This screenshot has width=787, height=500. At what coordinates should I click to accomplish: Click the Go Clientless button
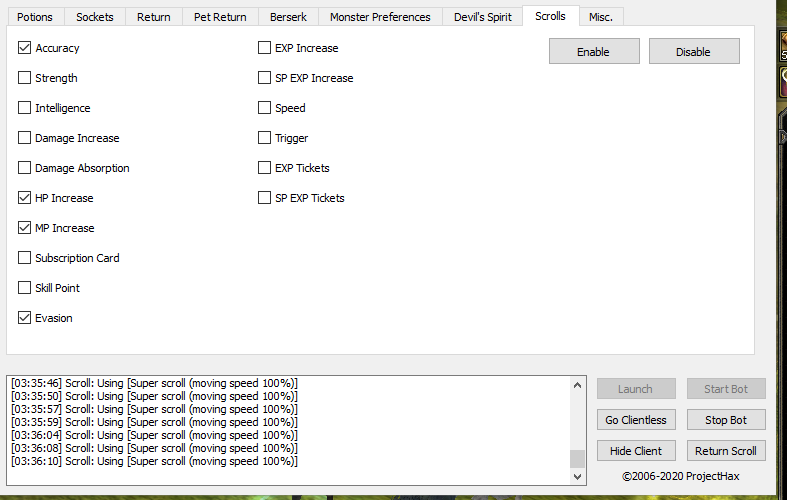[636, 420]
